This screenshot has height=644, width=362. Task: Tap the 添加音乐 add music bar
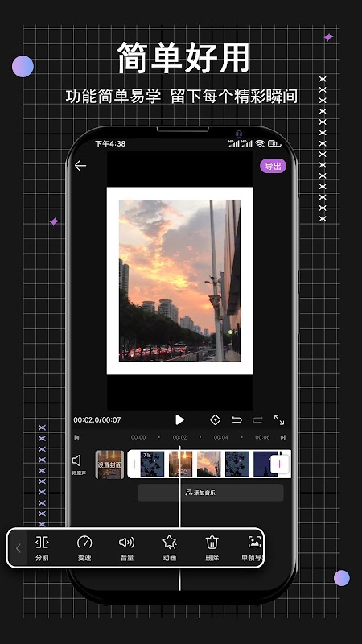tap(210, 492)
